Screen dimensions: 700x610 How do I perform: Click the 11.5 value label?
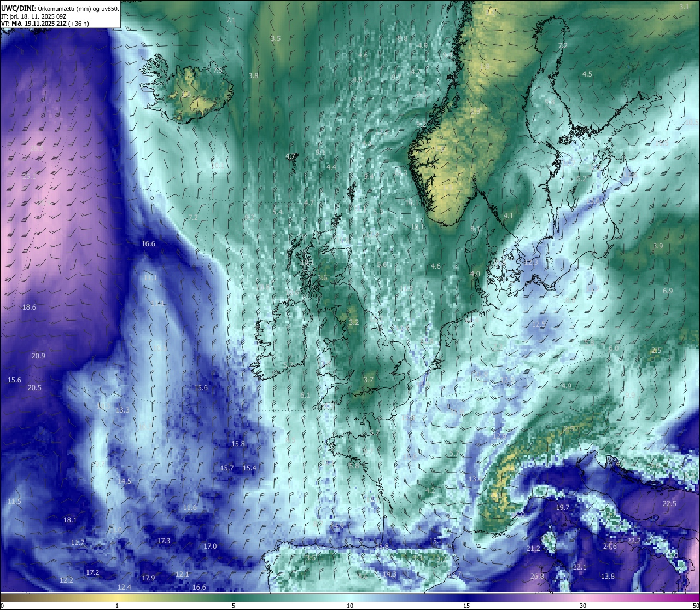click(14, 502)
